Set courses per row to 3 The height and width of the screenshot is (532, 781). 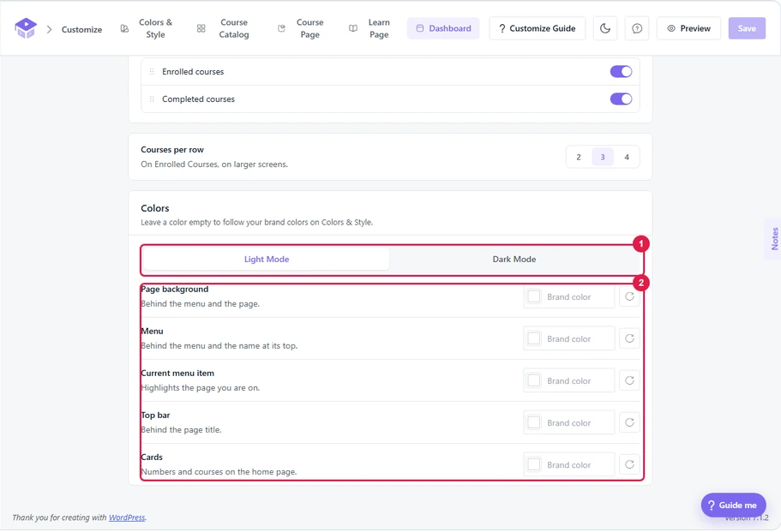(x=603, y=157)
